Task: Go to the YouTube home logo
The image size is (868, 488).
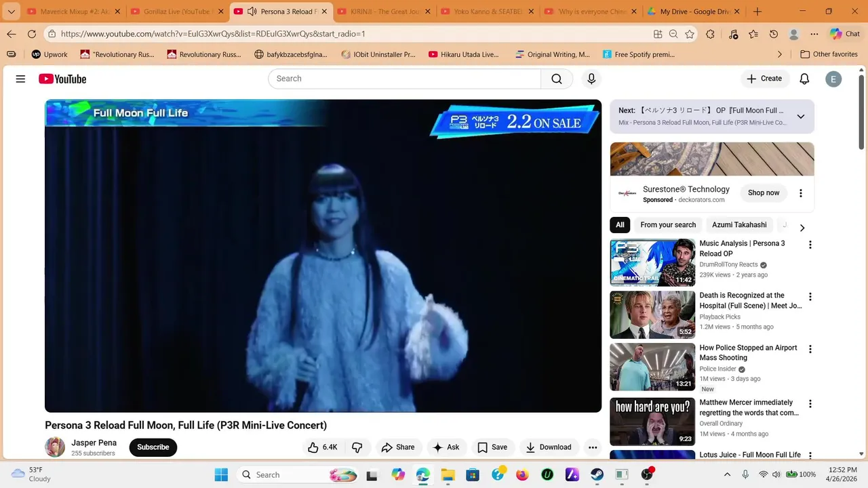Action: [62, 79]
